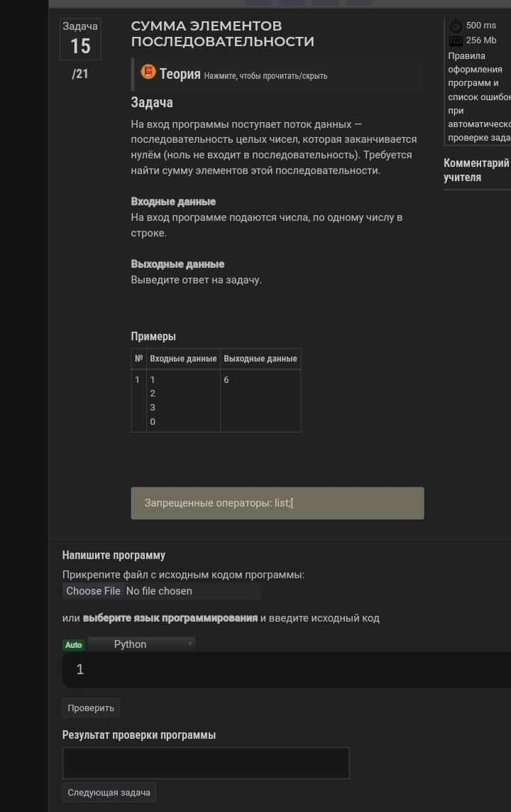This screenshot has width=511, height=812.
Task: Click the Примеры section heading
Action: pos(153,337)
